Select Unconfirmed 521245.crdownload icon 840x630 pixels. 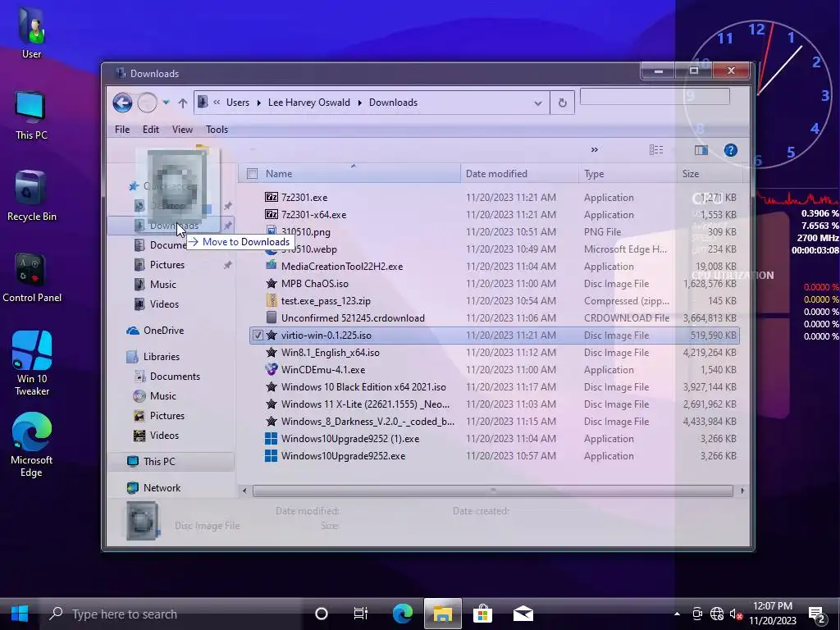(x=272, y=317)
